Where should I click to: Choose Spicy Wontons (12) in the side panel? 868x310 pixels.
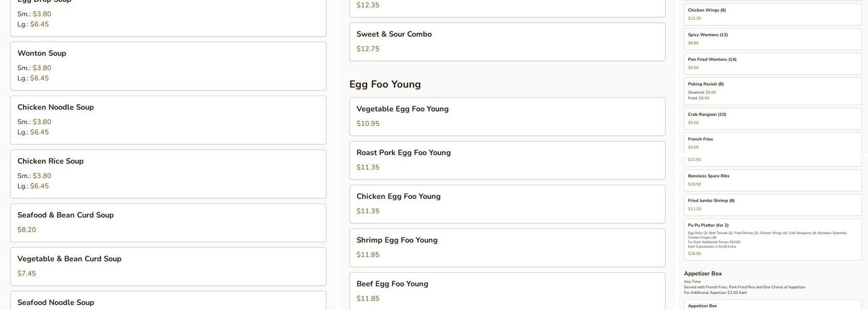point(773,39)
